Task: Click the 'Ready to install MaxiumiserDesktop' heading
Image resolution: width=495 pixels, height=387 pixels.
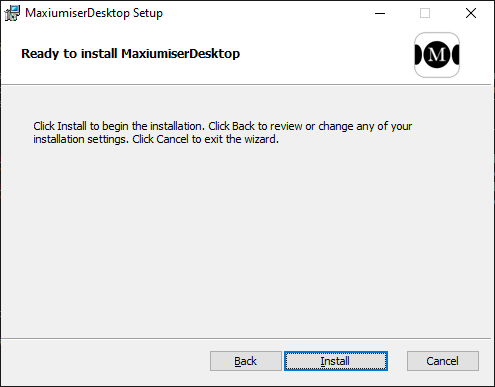Action: pos(130,54)
